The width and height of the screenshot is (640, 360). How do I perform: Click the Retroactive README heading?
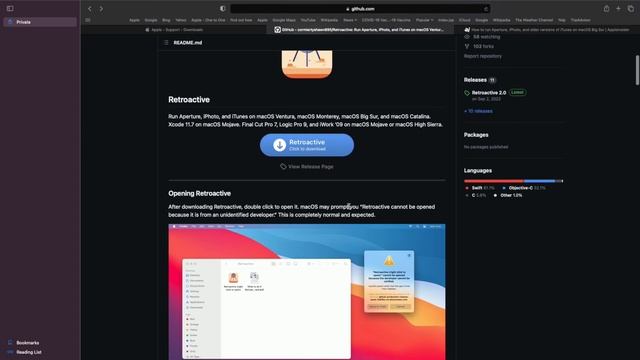pos(189,100)
